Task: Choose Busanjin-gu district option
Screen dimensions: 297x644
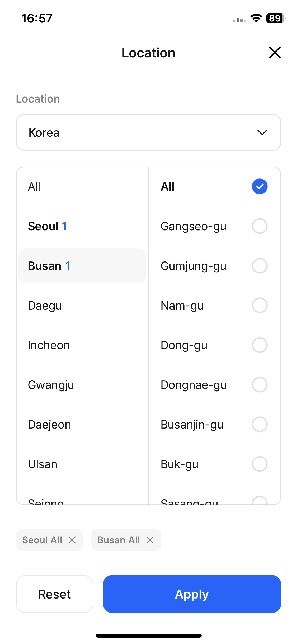Action: tap(214, 424)
